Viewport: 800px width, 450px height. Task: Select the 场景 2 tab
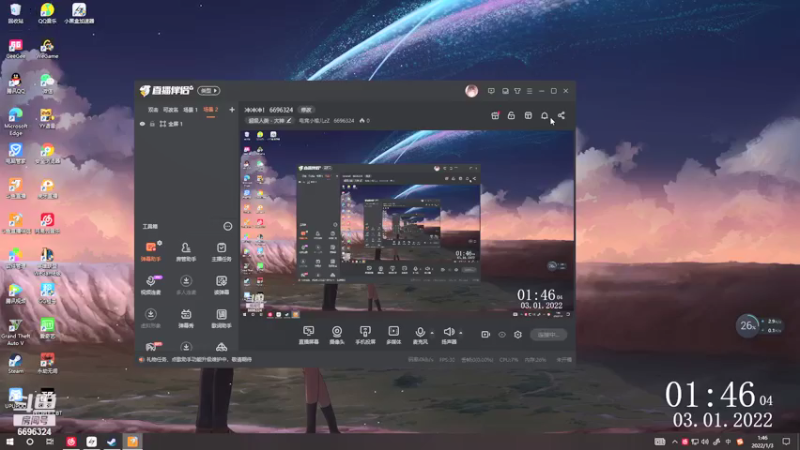(x=211, y=110)
